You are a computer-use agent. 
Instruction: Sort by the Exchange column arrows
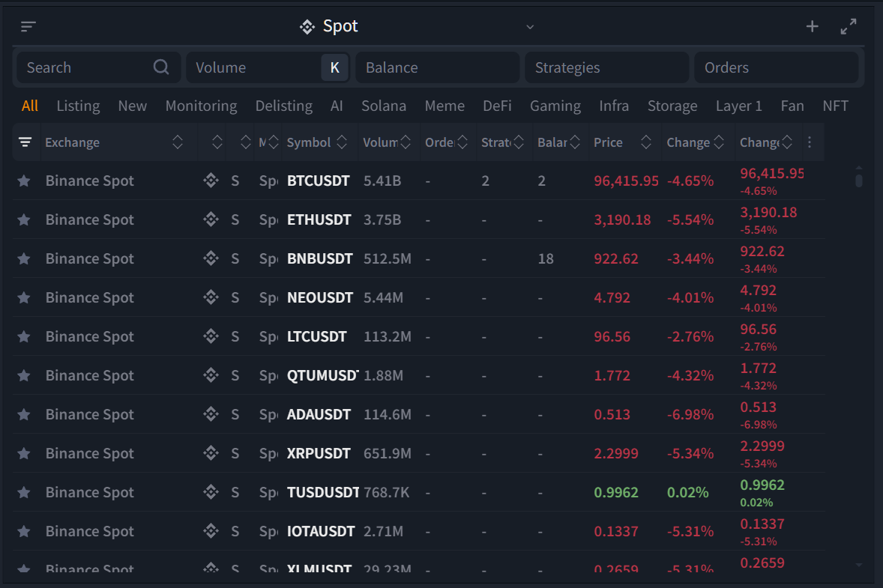point(178,142)
